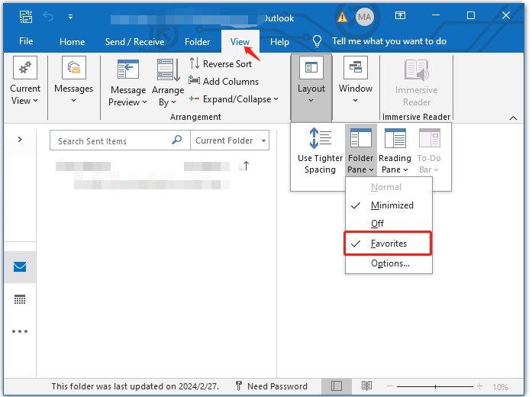
Task: Switch to Send / Receive tab
Action: tap(134, 42)
